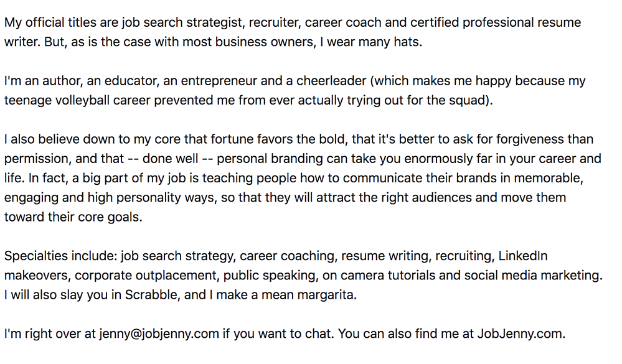Click the word LinkedIn in specialties

tap(522, 256)
